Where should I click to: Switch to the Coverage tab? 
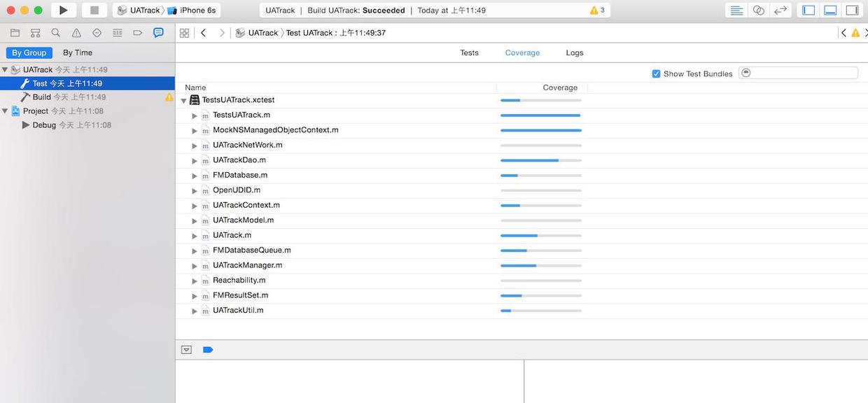pos(523,52)
